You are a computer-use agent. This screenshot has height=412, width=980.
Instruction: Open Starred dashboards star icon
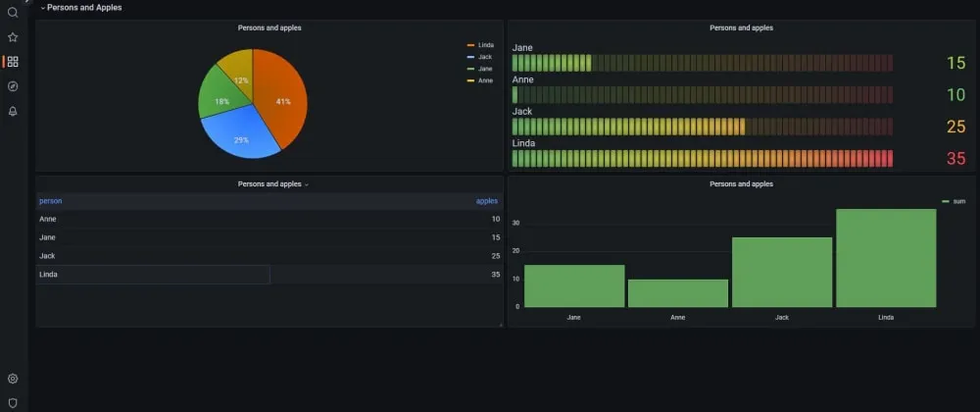coord(13,37)
